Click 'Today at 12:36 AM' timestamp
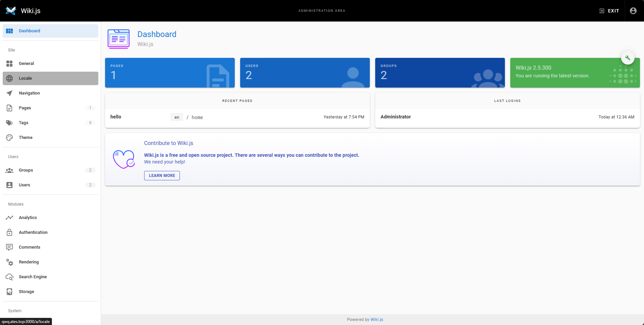This screenshot has width=644, height=325. point(616,117)
